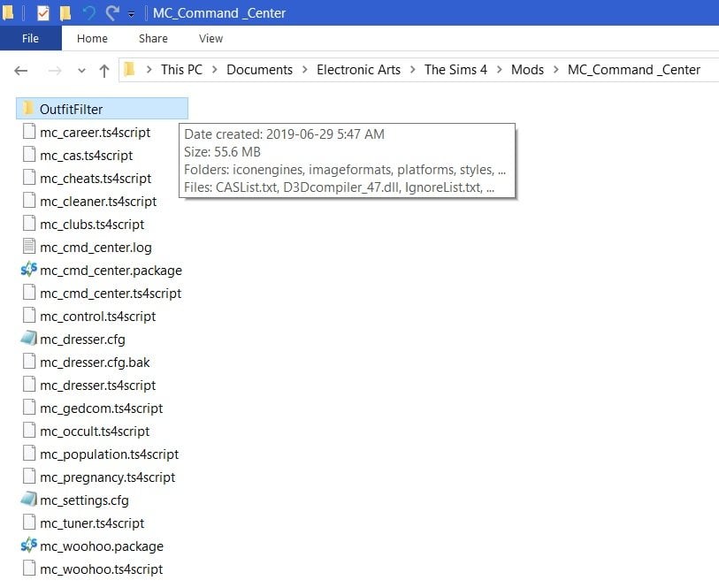Click the mc_cleaner.ts4script file icon
Image resolution: width=719 pixels, height=588 pixels.
coord(29,201)
